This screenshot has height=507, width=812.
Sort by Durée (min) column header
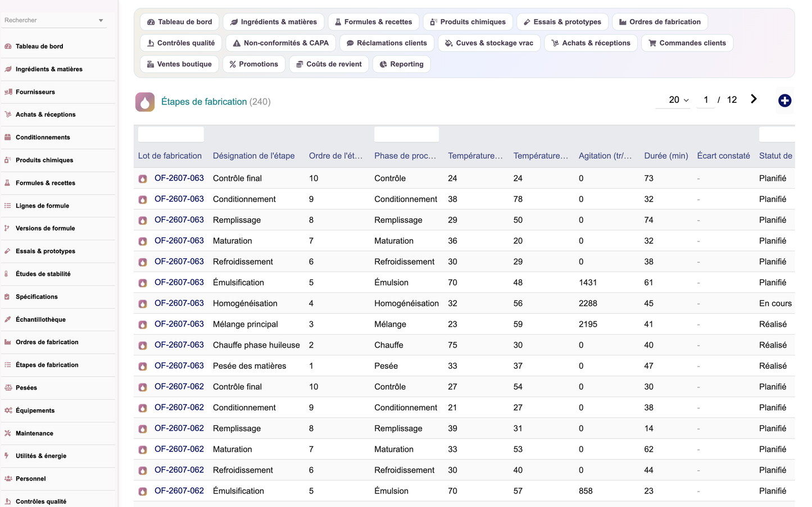coord(666,156)
